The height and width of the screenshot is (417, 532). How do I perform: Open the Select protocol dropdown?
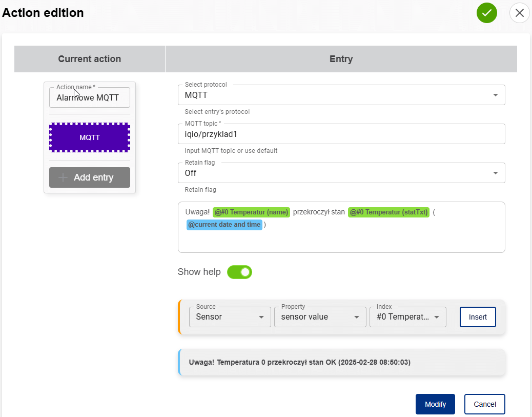tap(341, 95)
